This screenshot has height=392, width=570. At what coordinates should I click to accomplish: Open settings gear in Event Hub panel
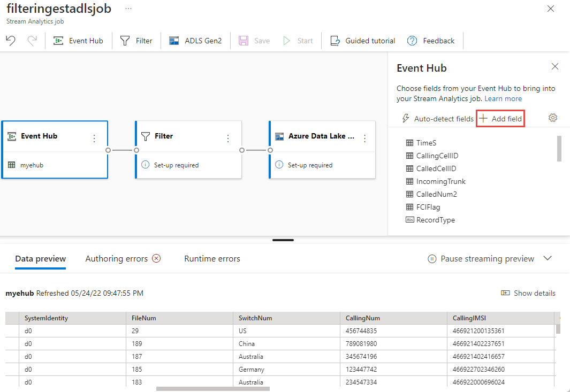(x=553, y=118)
